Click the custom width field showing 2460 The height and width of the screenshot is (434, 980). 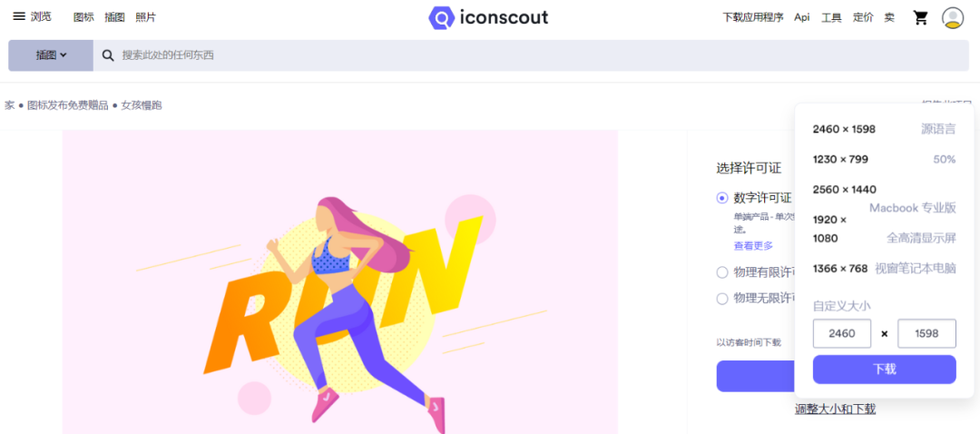841,333
